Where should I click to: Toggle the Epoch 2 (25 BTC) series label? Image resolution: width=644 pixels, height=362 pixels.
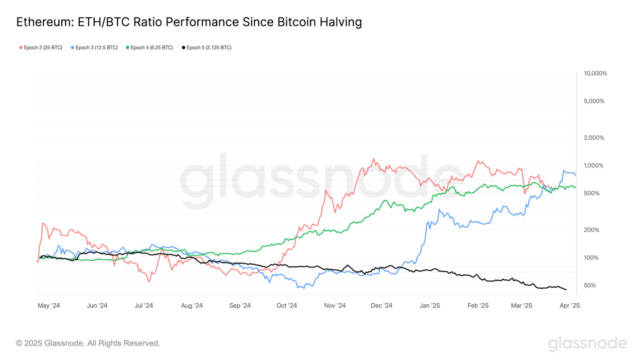(x=43, y=48)
